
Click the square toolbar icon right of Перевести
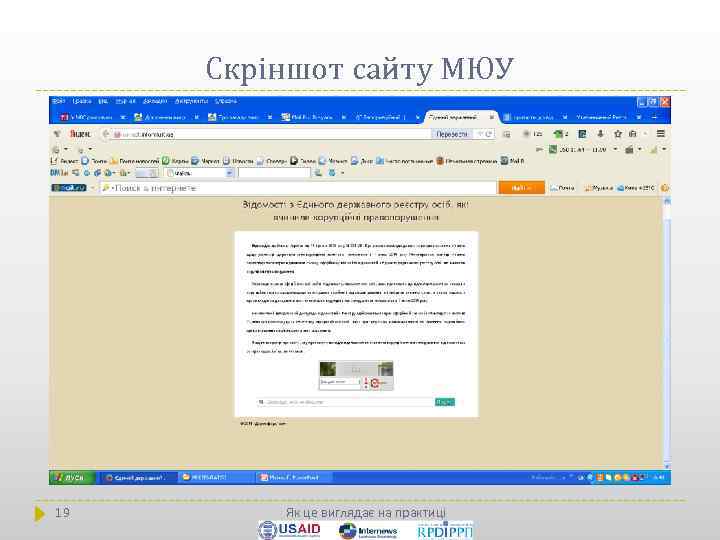click(x=506, y=134)
